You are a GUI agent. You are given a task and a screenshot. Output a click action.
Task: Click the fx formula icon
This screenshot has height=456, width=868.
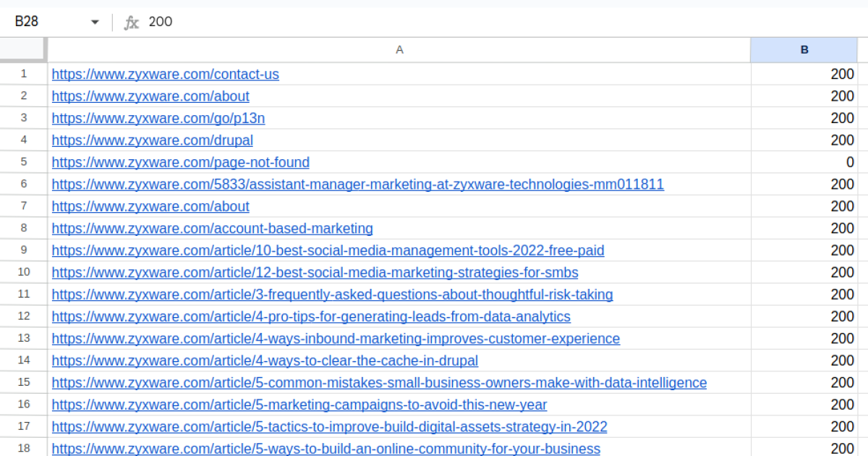(x=131, y=22)
